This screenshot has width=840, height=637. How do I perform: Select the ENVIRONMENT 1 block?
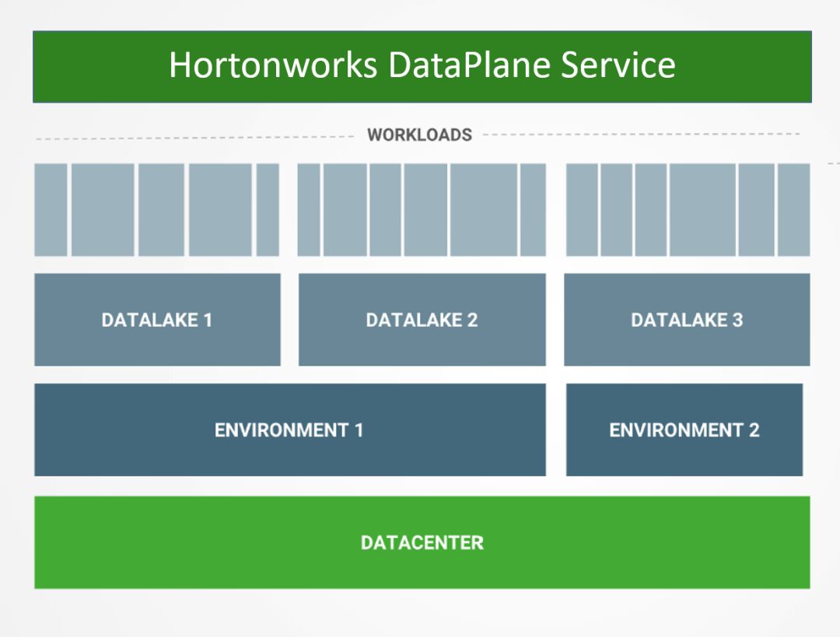(290, 429)
